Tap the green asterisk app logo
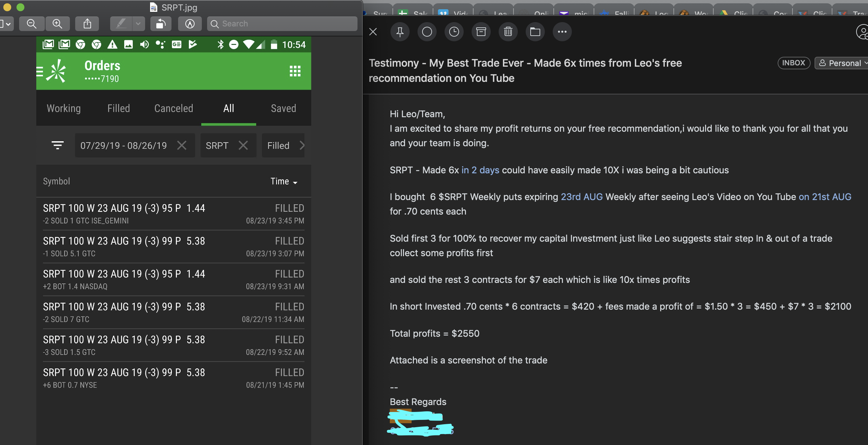The height and width of the screenshot is (445, 868). coord(56,71)
